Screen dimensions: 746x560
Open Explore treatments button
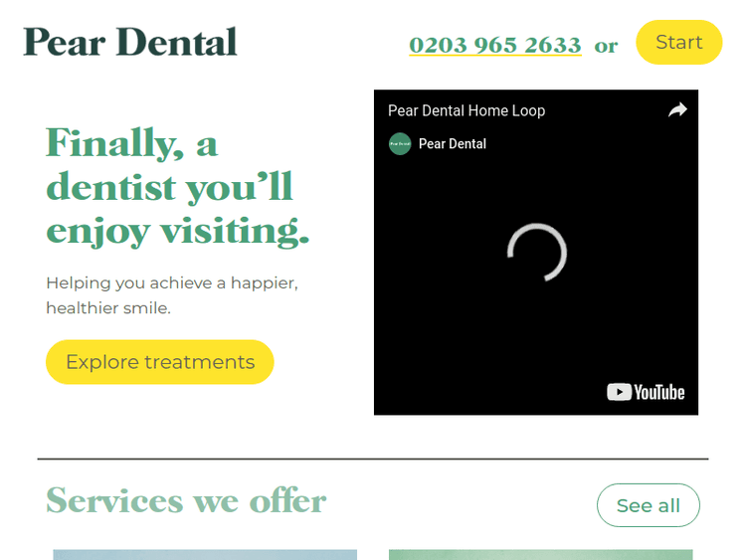(160, 362)
